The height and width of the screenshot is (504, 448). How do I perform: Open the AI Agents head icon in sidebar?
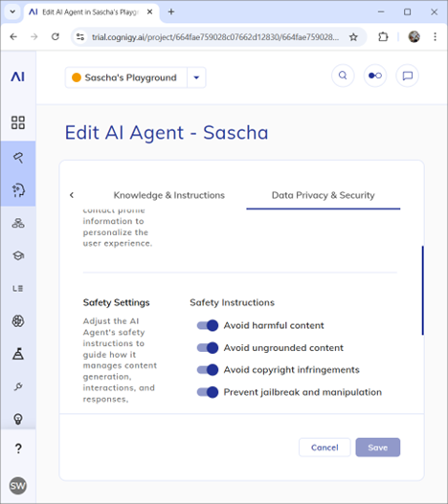point(18,190)
